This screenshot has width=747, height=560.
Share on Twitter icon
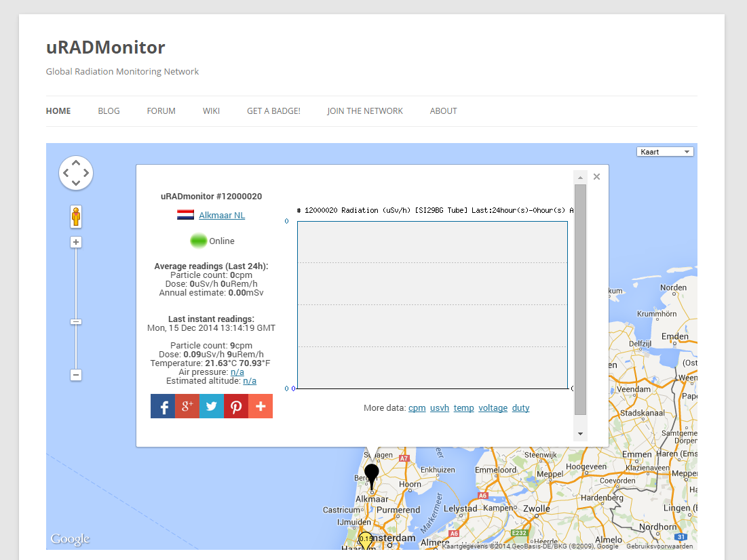click(x=212, y=406)
